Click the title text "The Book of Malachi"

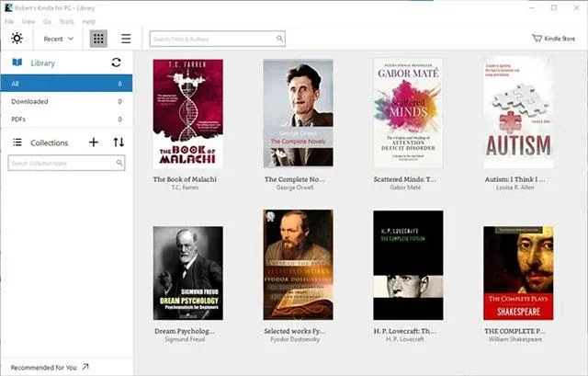coord(185,179)
